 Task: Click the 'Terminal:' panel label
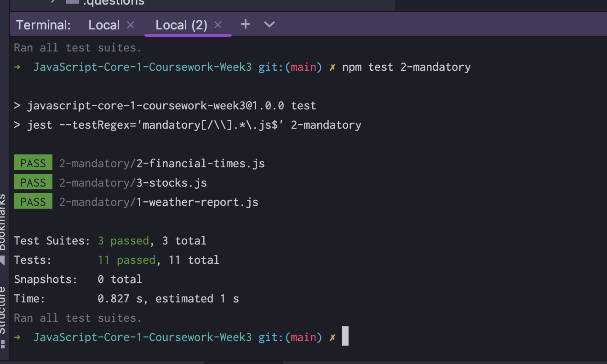pos(44,25)
